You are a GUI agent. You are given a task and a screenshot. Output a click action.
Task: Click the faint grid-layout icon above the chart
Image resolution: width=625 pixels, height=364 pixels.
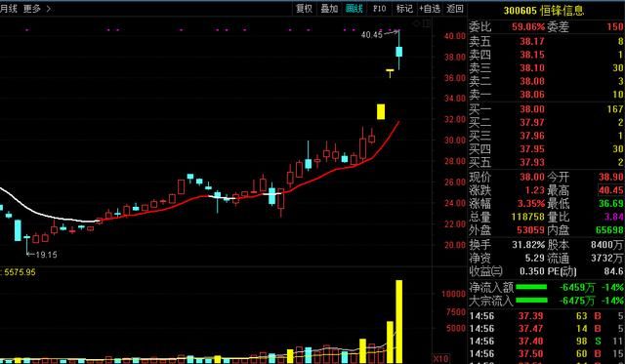(427, 23)
